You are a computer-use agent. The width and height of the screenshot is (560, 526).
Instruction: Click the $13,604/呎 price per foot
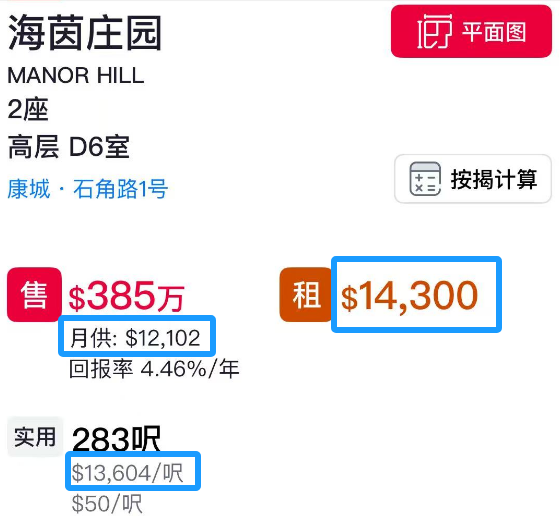[x=128, y=473]
